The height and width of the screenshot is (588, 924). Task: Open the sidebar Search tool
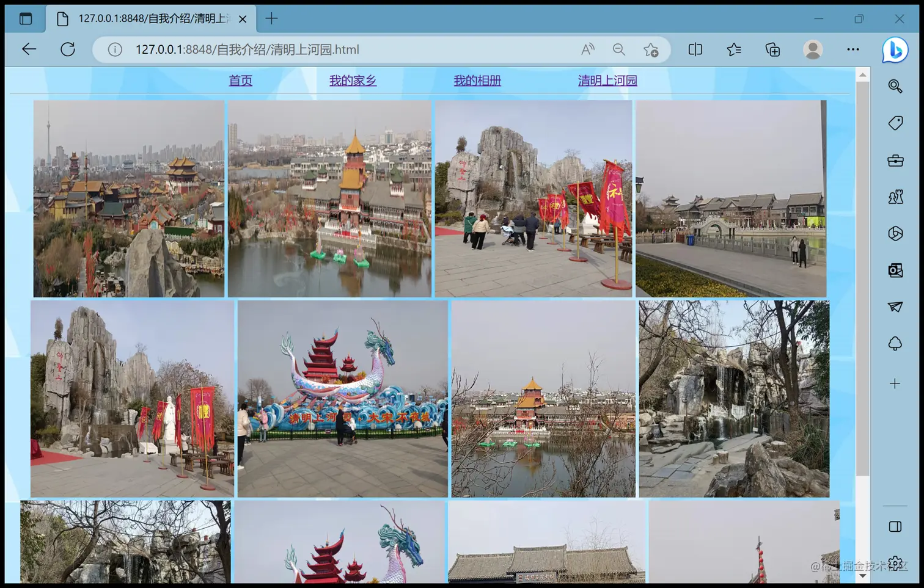click(x=895, y=86)
